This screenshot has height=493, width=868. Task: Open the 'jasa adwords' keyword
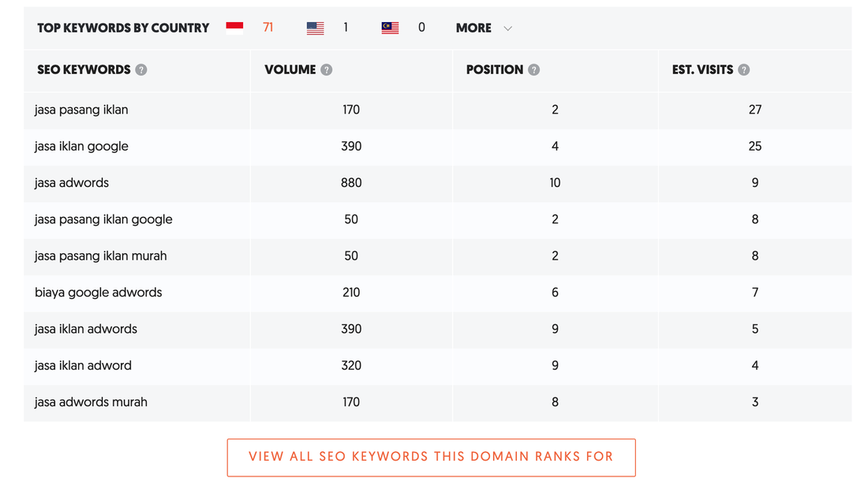[x=72, y=182]
